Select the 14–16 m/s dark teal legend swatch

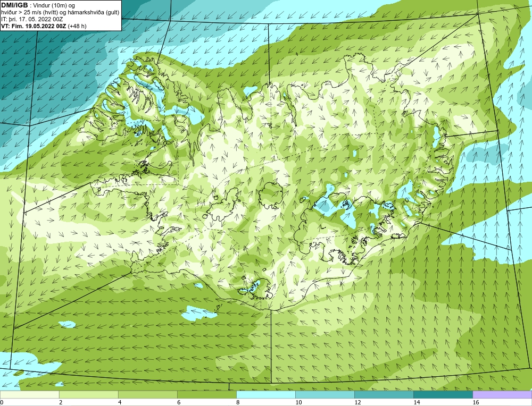(x=443, y=394)
